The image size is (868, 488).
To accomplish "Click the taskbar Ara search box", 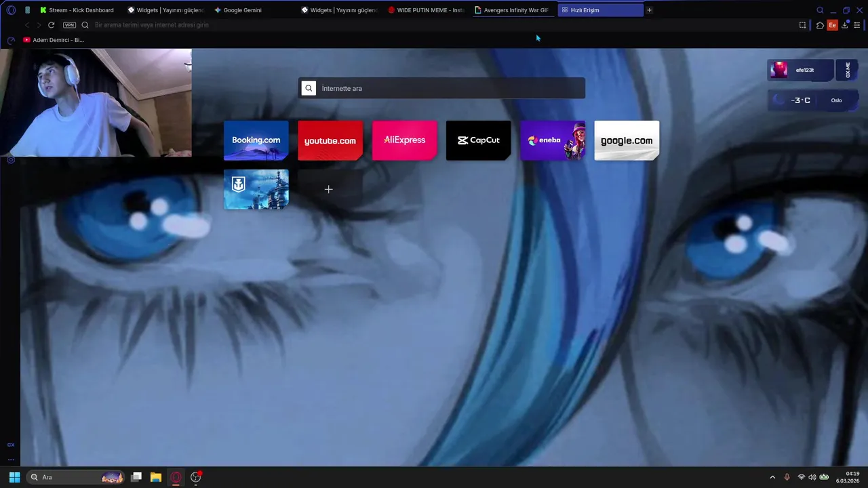I will click(76, 477).
